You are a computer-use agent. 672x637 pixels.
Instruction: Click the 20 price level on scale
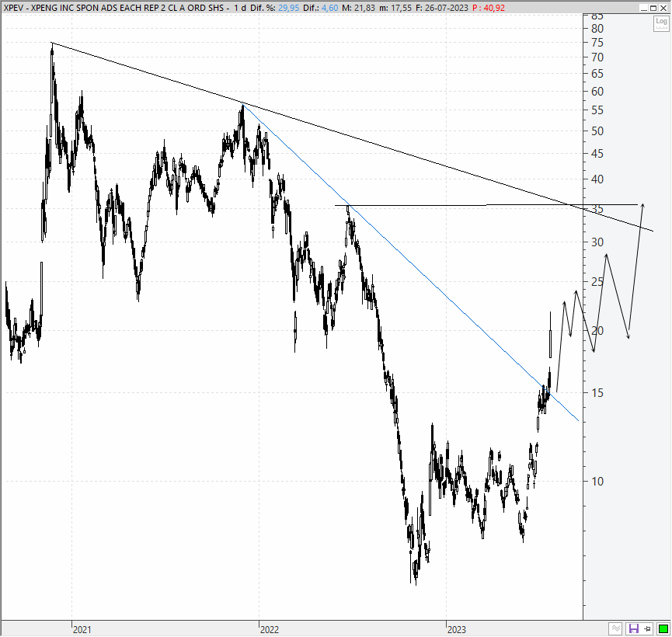click(x=597, y=330)
